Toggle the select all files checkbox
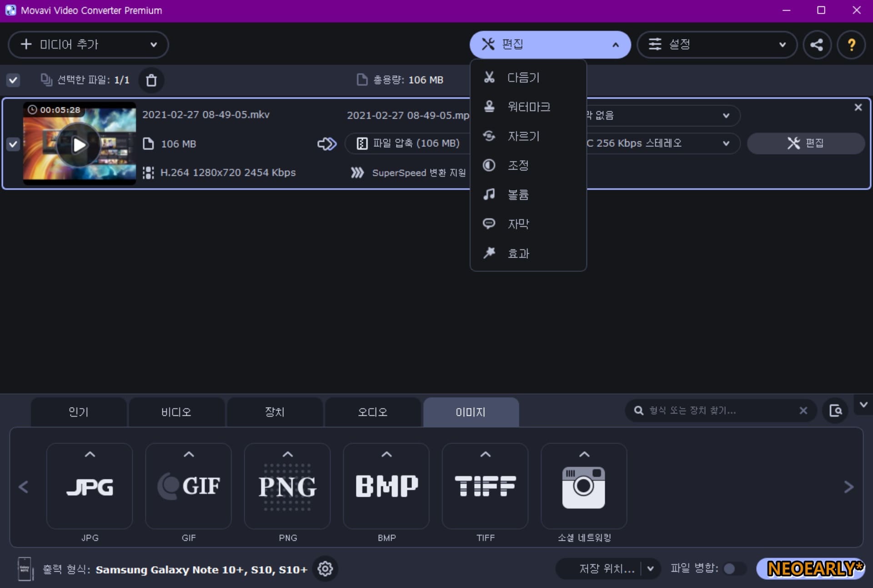 tap(13, 80)
